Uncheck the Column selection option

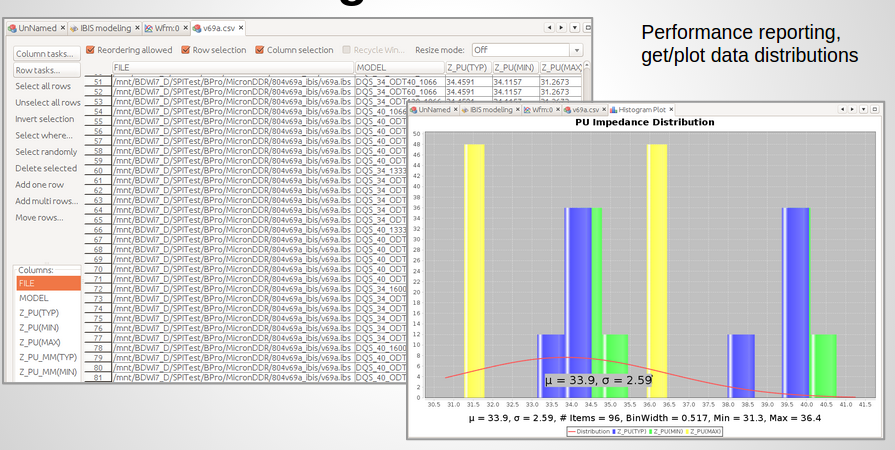coord(260,50)
